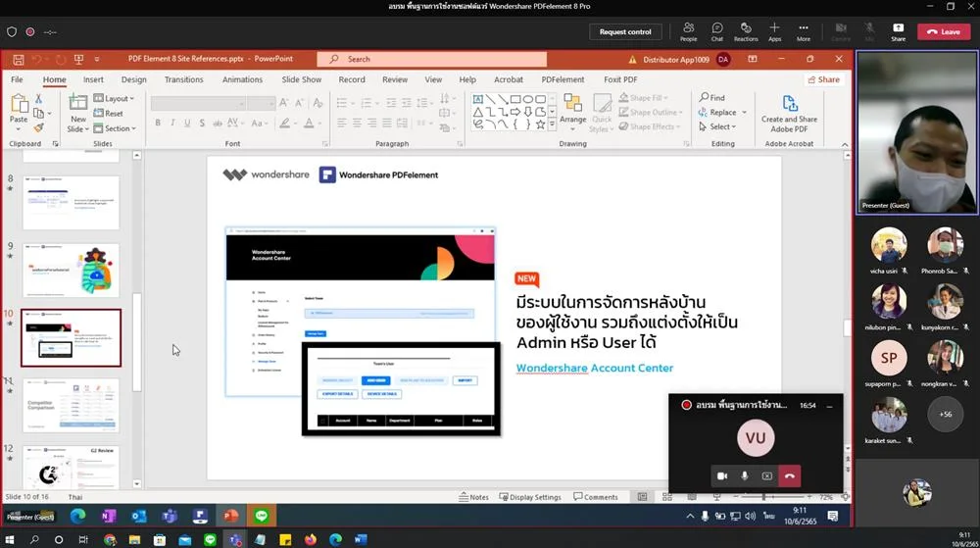Viewport: 980px width, 548px height.
Task: Toggle Bold formatting
Action: (158, 124)
